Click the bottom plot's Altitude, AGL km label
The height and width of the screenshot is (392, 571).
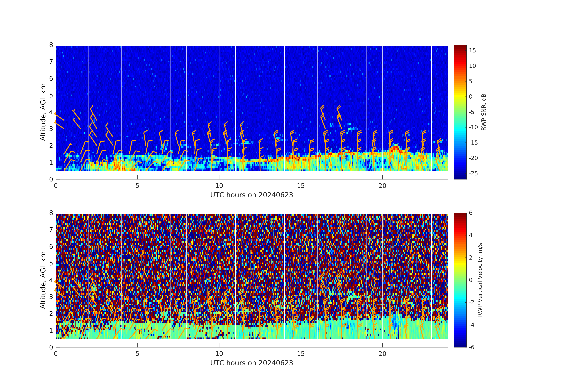coord(43,280)
